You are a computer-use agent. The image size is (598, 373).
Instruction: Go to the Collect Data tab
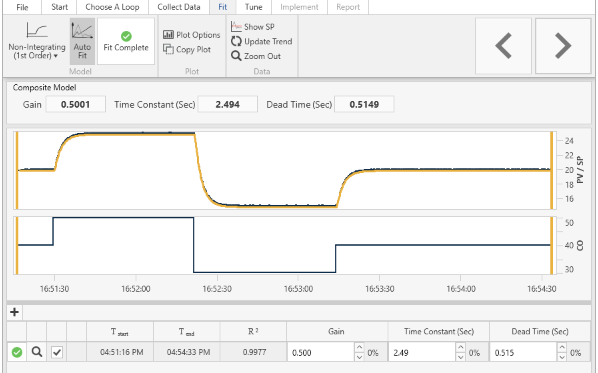[178, 7]
